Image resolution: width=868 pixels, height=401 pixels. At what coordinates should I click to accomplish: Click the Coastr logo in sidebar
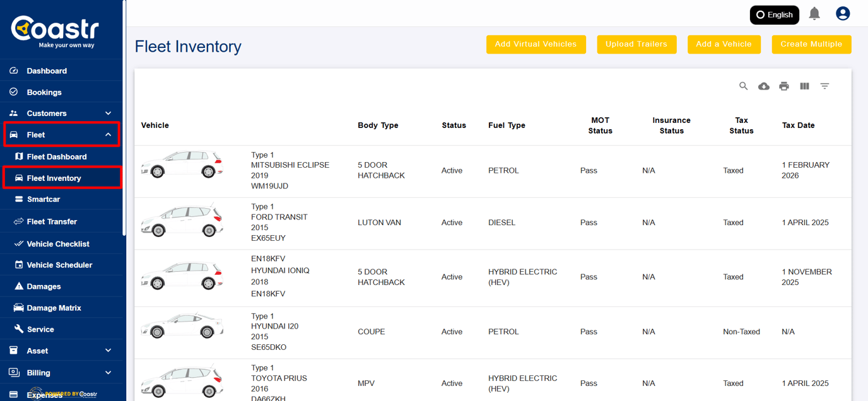pos(55,32)
